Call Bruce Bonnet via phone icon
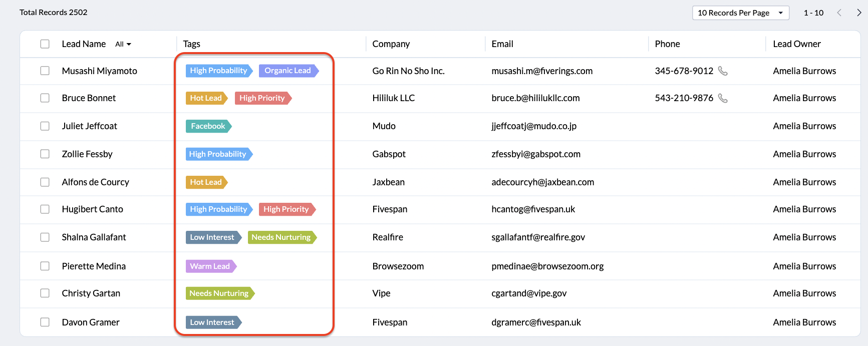The image size is (868, 346). (723, 98)
